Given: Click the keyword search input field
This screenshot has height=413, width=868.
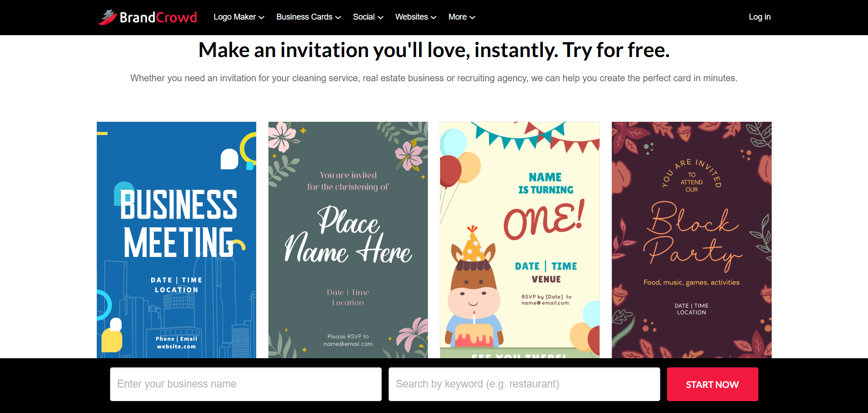Looking at the screenshot, I should [524, 384].
